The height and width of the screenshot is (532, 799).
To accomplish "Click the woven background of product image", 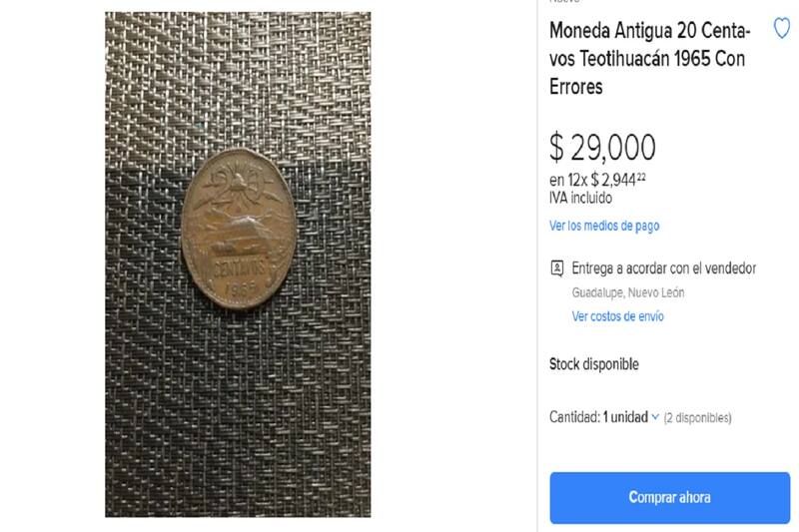I will [x=238, y=417].
